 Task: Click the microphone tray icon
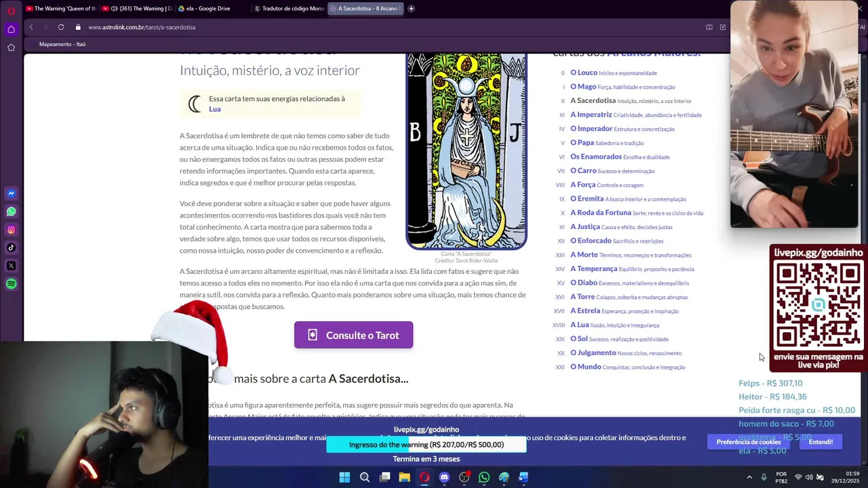[764, 477]
